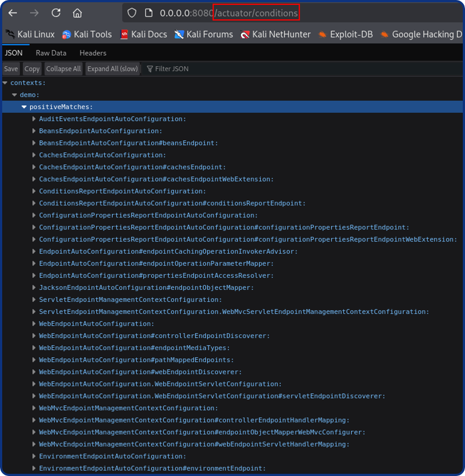The width and height of the screenshot is (465, 476).
Task: Navigate back using the back arrow
Action: [13, 12]
